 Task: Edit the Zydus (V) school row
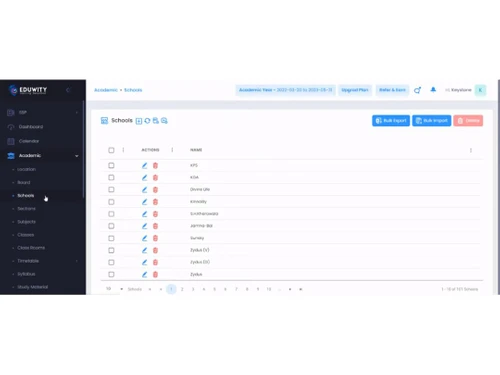coord(144,250)
